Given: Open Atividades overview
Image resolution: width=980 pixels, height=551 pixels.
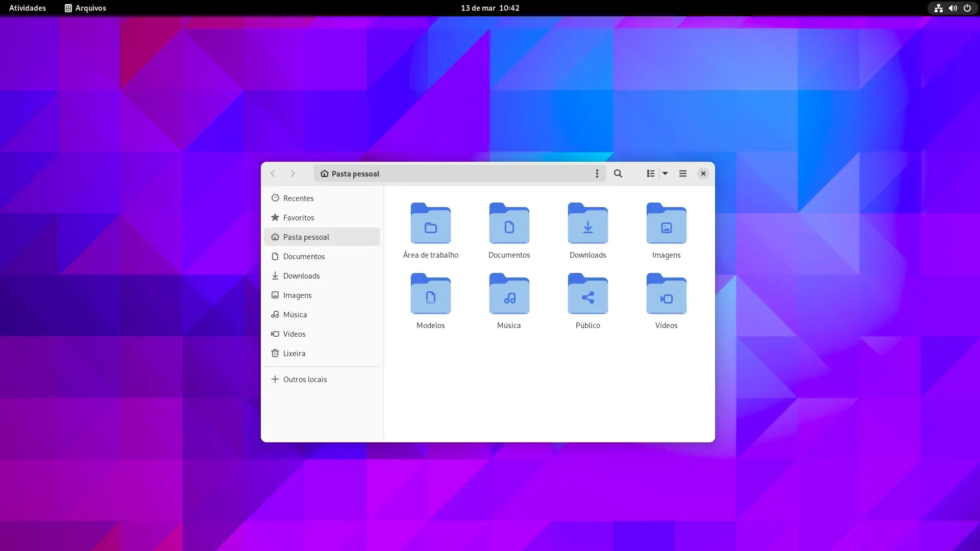Looking at the screenshot, I should pos(28,8).
